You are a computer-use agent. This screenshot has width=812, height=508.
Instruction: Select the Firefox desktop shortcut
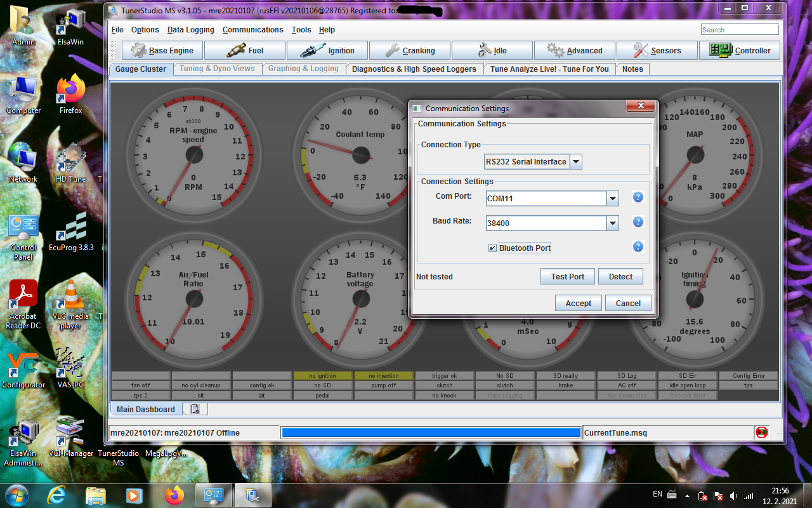[x=70, y=95]
